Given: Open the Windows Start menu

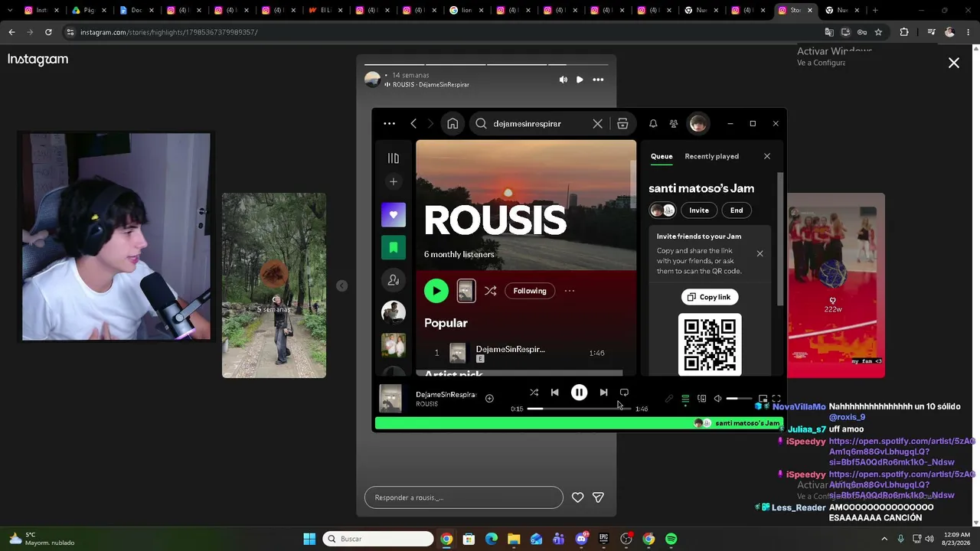Looking at the screenshot, I should click(x=309, y=539).
